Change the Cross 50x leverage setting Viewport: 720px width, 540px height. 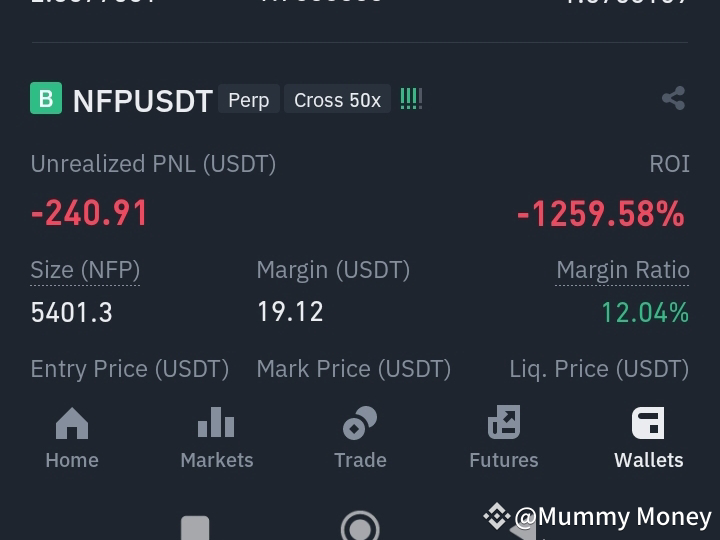click(x=338, y=99)
